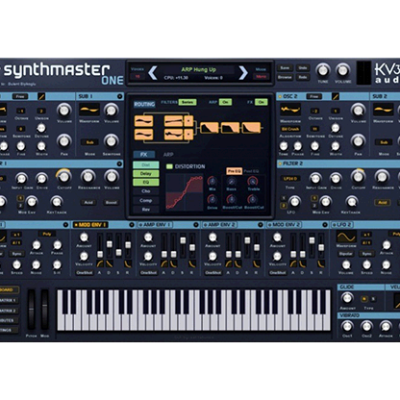Open the SUB 1 waveform display
The height and width of the screenshot is (400, 400).
tap(89, 109)
